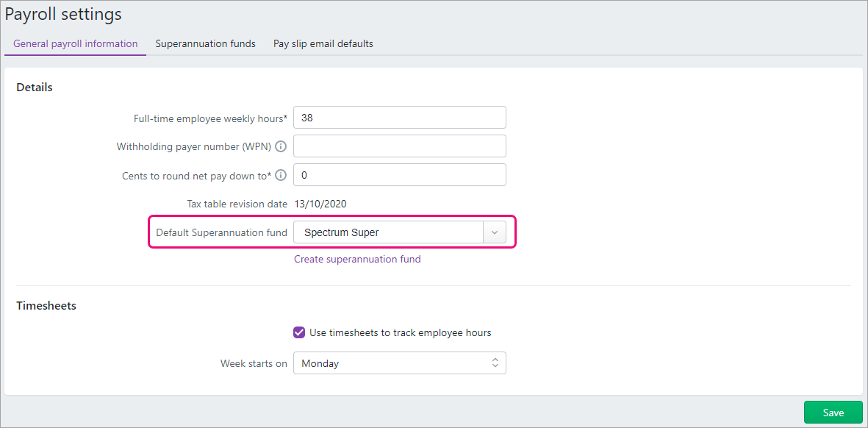
Task: Click the up stepper arrow on Week starts on
Action: (x=497, y=360)
